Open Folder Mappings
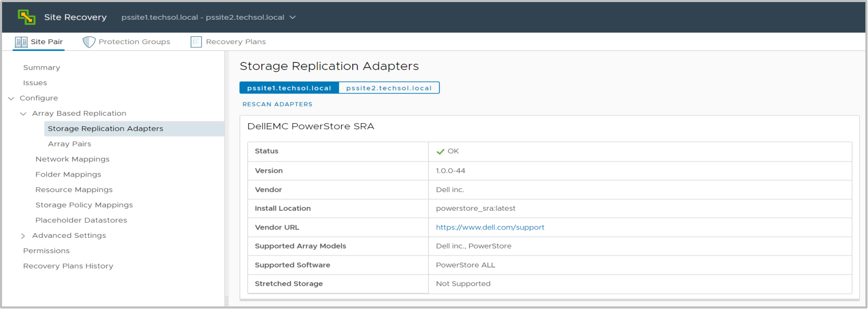 pyautogui.click(x=68, y=174)
